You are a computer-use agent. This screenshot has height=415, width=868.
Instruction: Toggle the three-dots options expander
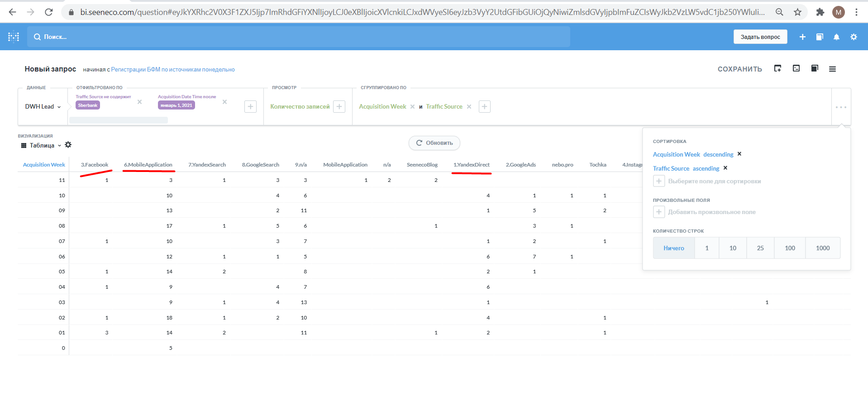tap(841, 107)
